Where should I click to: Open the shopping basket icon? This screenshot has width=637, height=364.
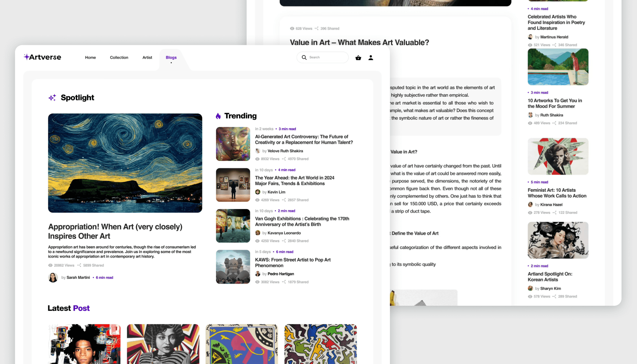(x=358, y=58)
